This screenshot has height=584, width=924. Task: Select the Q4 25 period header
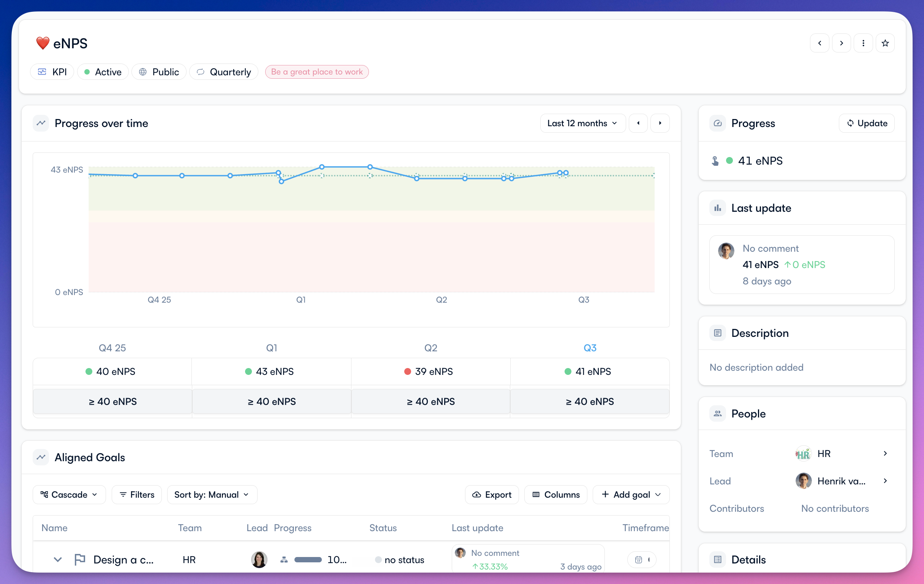112,348
